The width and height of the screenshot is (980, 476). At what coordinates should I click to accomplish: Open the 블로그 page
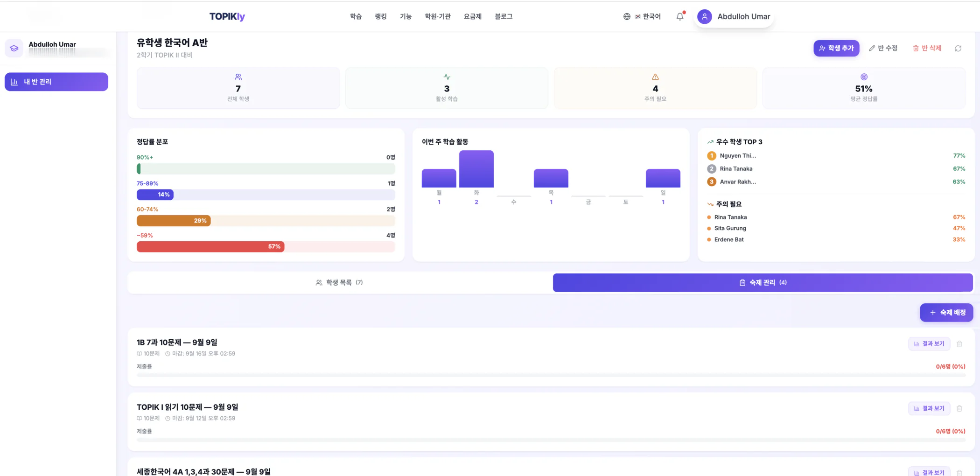pos(504,16)
